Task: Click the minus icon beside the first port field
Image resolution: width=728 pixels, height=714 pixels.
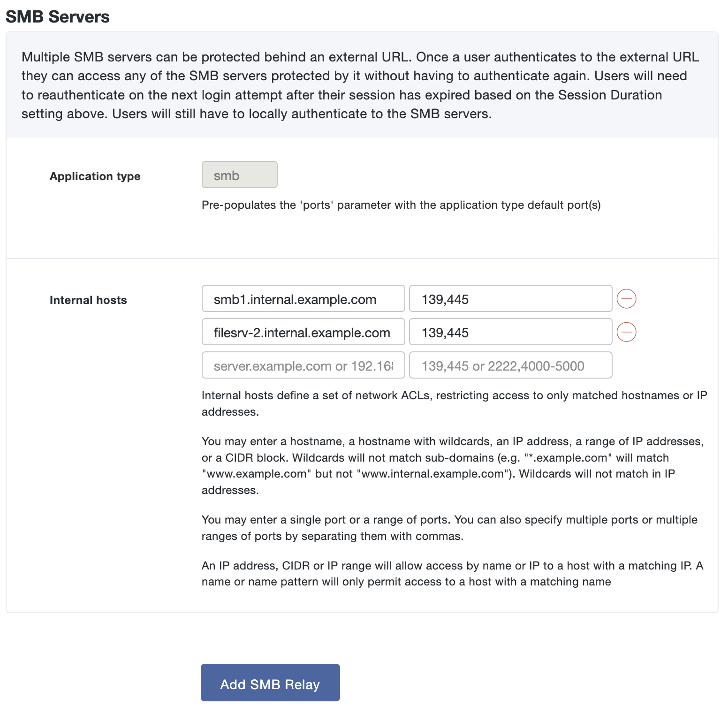Action: point(626,299)
